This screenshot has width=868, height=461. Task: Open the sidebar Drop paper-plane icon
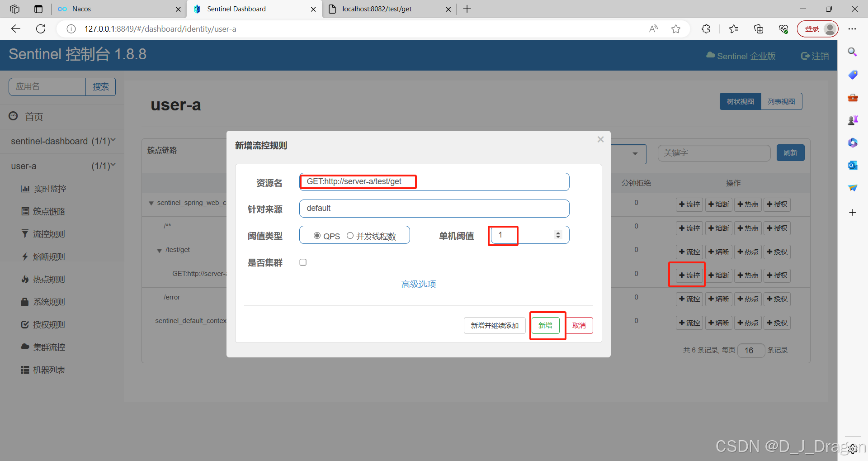tap(853, 188)
